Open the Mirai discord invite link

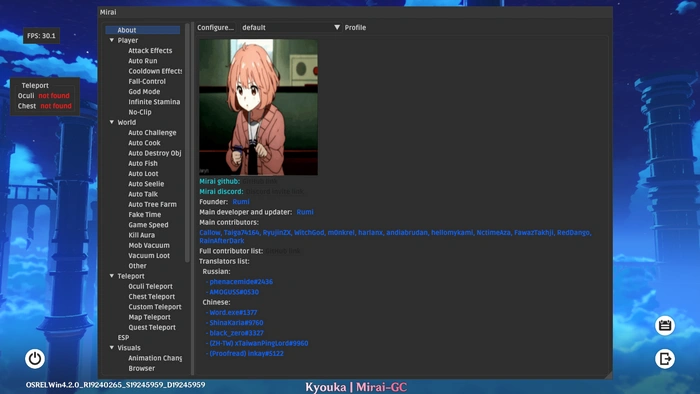275,191
